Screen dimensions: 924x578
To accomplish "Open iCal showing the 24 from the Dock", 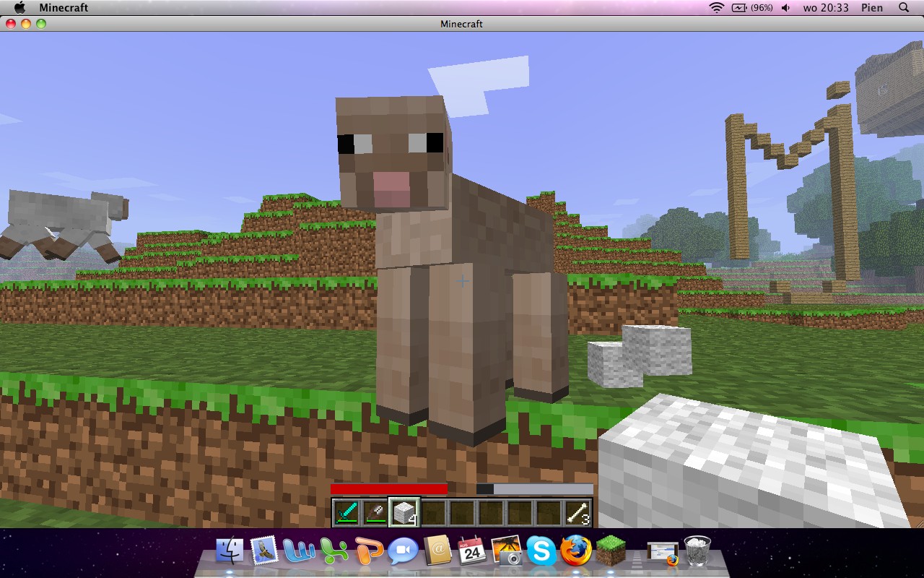I will [x=474, y=553].
